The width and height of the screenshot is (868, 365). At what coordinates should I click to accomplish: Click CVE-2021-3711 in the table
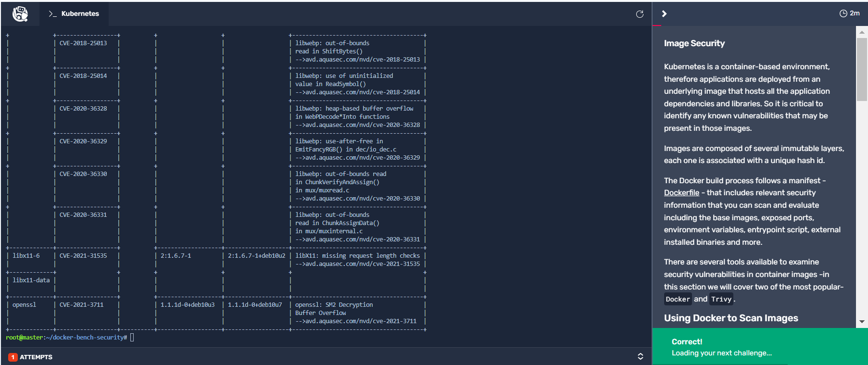pyautogui.click(x=81, y=305)
